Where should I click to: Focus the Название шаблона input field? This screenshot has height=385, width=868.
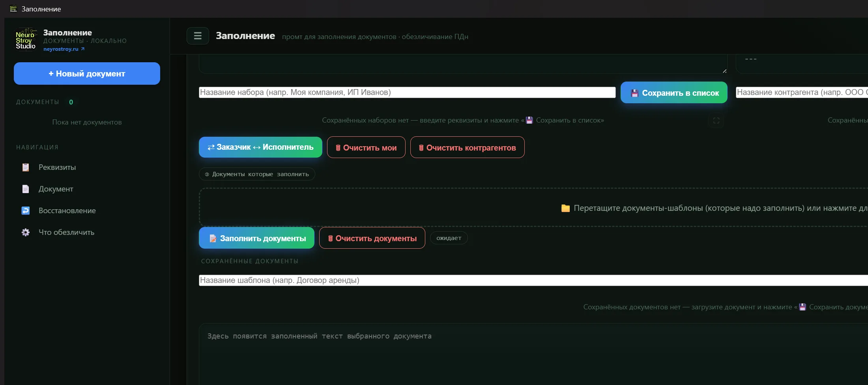533,280
